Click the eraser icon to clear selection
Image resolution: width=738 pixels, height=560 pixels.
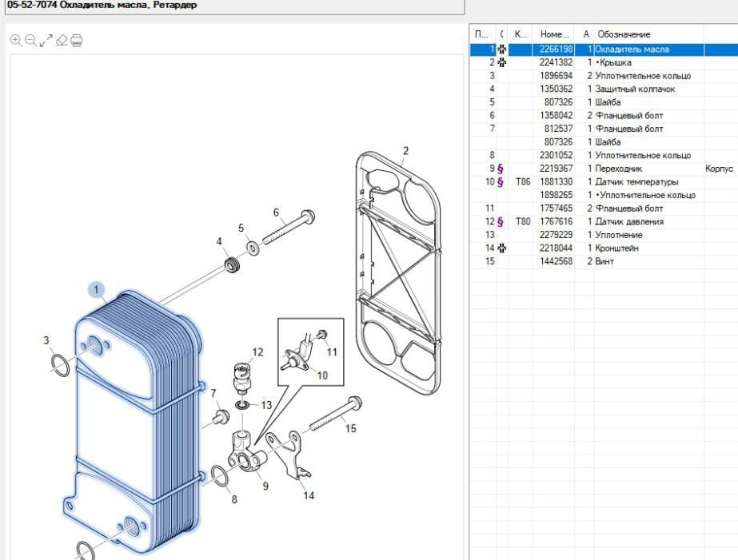[62, 40]
